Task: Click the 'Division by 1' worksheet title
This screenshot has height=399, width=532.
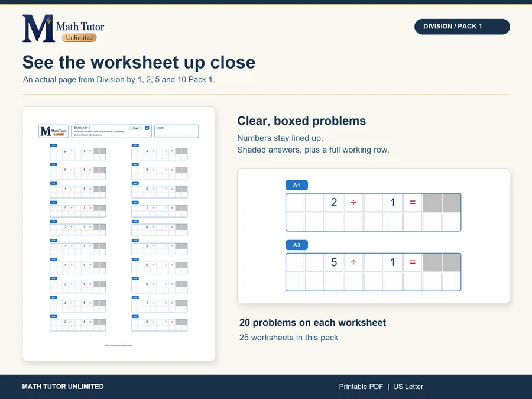Action: coord(82,128)
